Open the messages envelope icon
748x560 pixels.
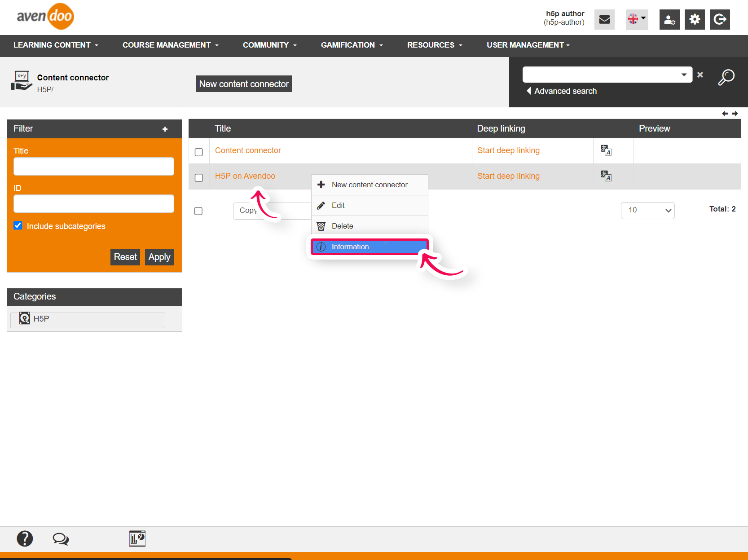(x=604, y=19)
